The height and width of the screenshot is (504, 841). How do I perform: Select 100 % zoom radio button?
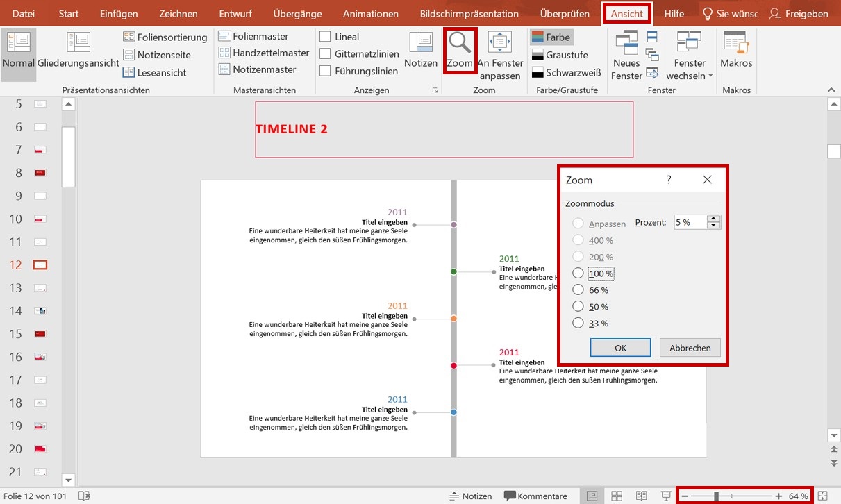coord(578,274)
